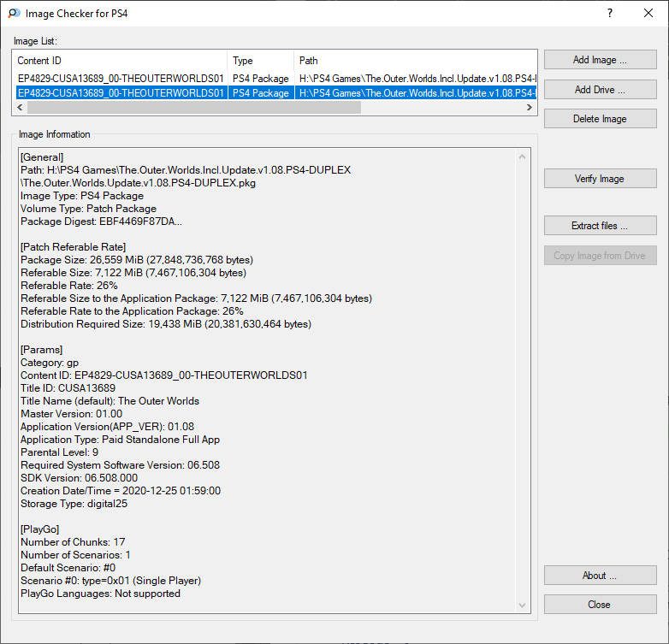Delete the selected image with Delete Image
Image resolution: width=669 pixels, height=644 pixels.
point(600,119)
